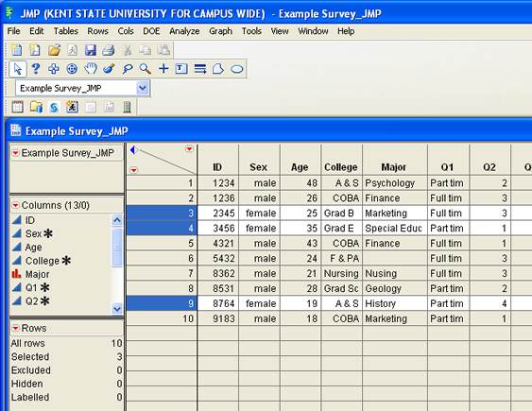Image resolution: width=532 pixels, height=411 pixels.
Task: Select the Selection cross tool
Action: tap(53, 69)
